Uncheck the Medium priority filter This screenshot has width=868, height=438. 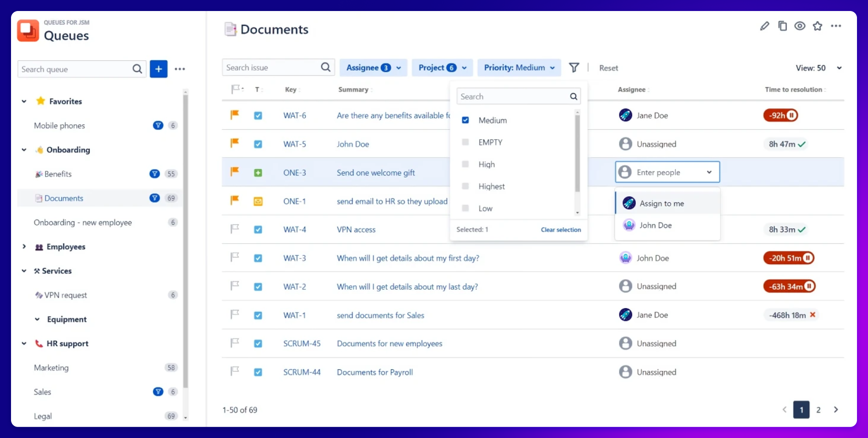tap(465, 120)
